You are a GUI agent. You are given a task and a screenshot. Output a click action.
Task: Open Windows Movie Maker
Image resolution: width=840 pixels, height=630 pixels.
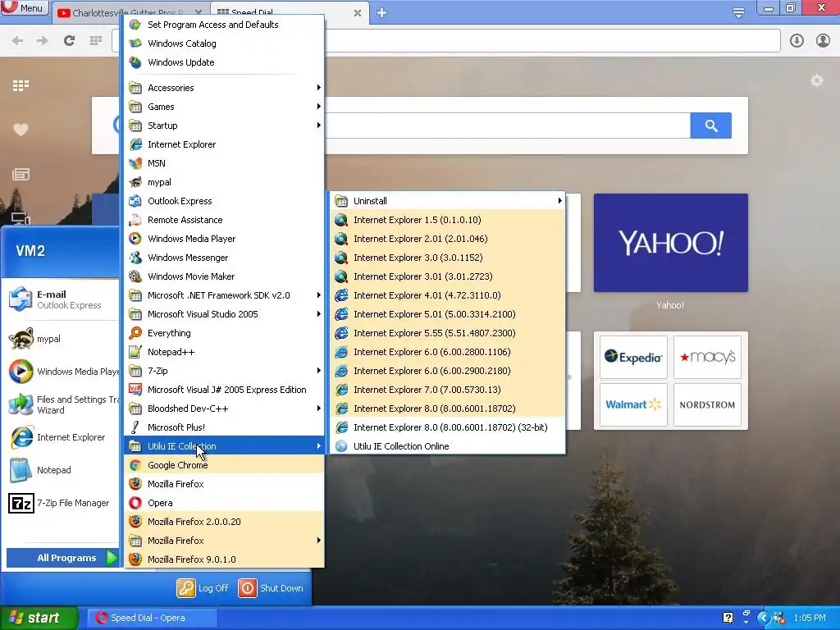tap(224, 276)
